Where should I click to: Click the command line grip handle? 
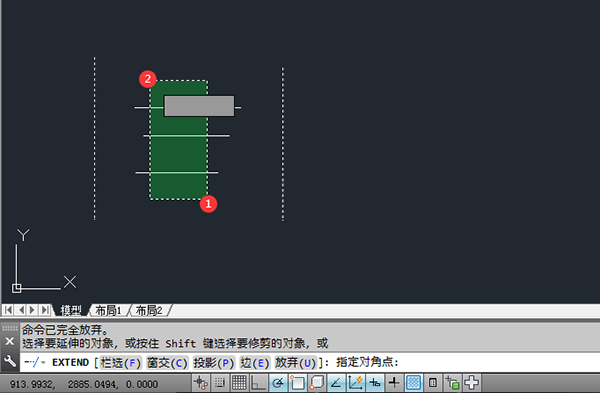coord(10,328)
